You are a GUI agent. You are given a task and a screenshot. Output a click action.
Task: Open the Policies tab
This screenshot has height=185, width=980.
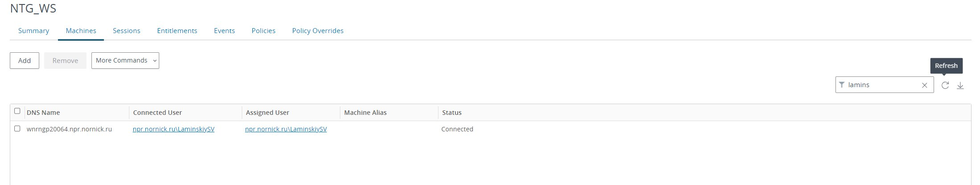click(264, 31)
